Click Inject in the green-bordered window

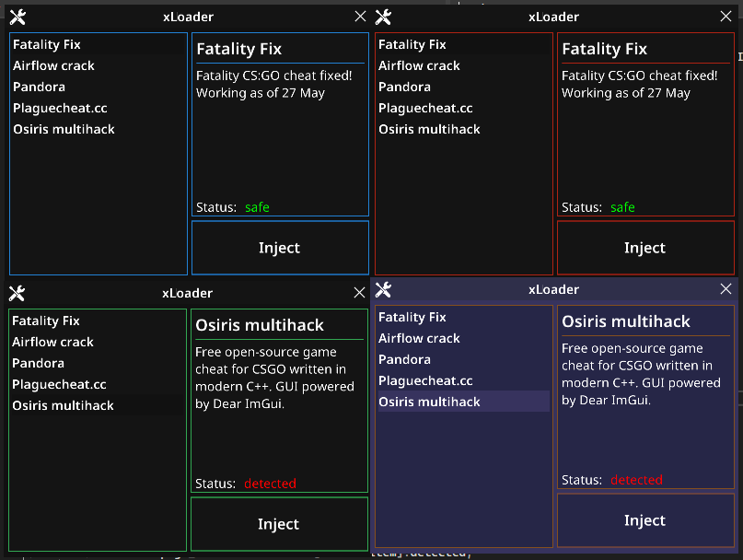click(279, 524)
